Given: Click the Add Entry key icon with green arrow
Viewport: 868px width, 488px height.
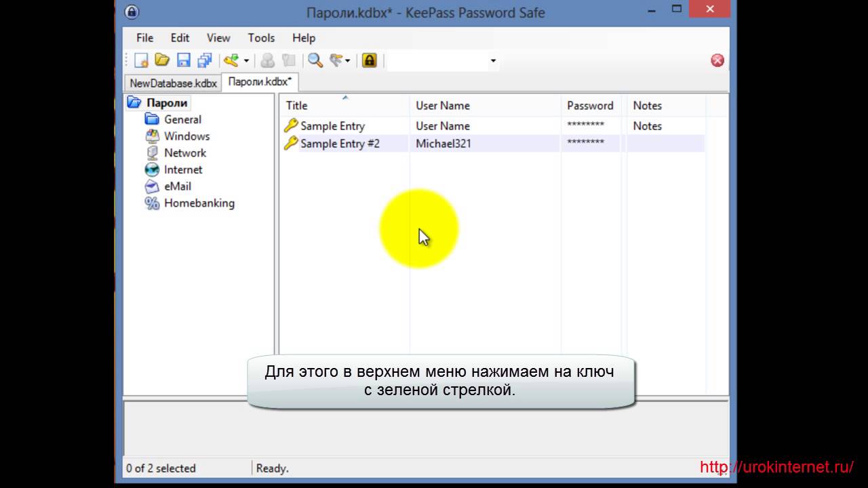Looking at the screenshot, I should point(231,61).
